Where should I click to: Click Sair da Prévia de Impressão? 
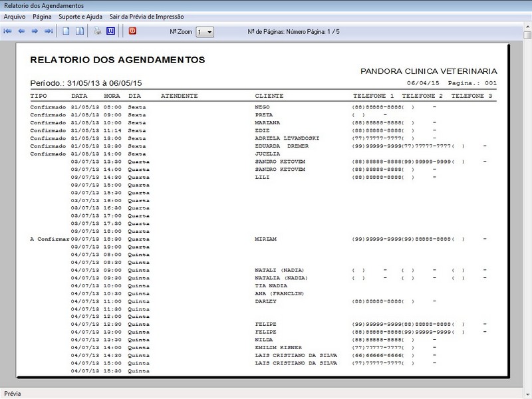pyautogui.click(x=146, y=17)
